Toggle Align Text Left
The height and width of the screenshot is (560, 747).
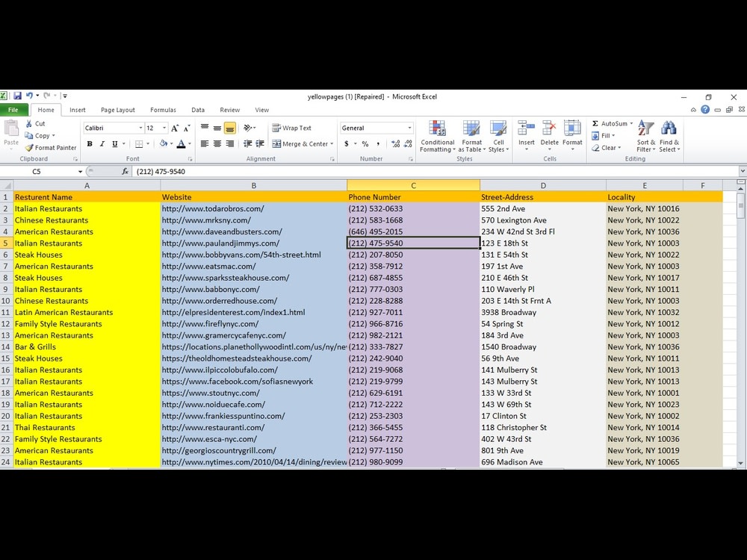pos(205,144)
